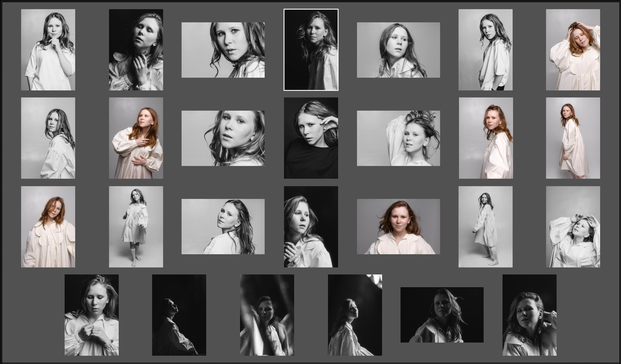The height and width of the screenshot is (364, 621).
Task: Select the highlighted white-bordered dark portrait photo
Action: coord(311,50)
